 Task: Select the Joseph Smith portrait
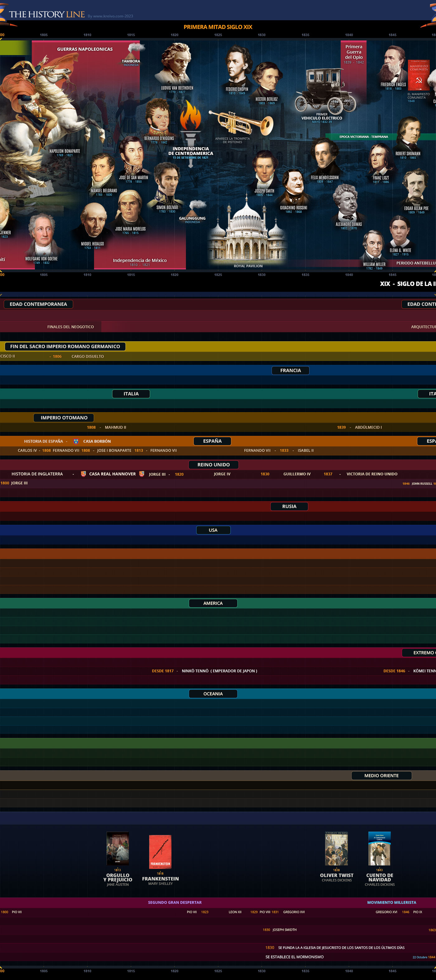coord(265,170)
